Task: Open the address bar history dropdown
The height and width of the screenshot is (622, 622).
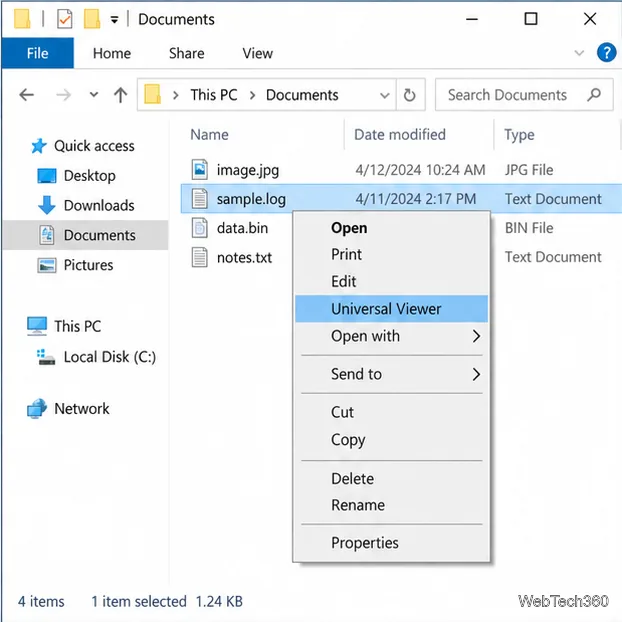Action: (384, 95)
